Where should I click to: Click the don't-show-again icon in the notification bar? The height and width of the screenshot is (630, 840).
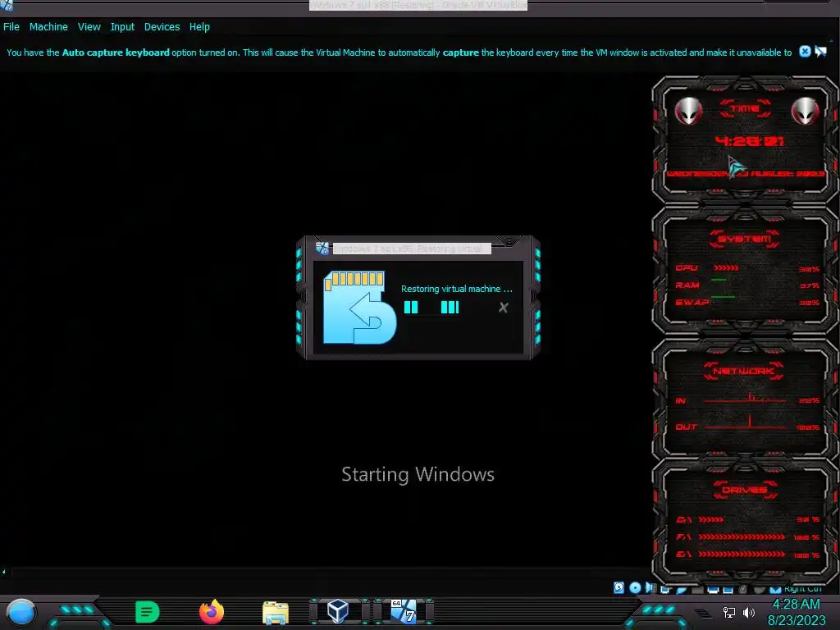[x=820, y=52]
